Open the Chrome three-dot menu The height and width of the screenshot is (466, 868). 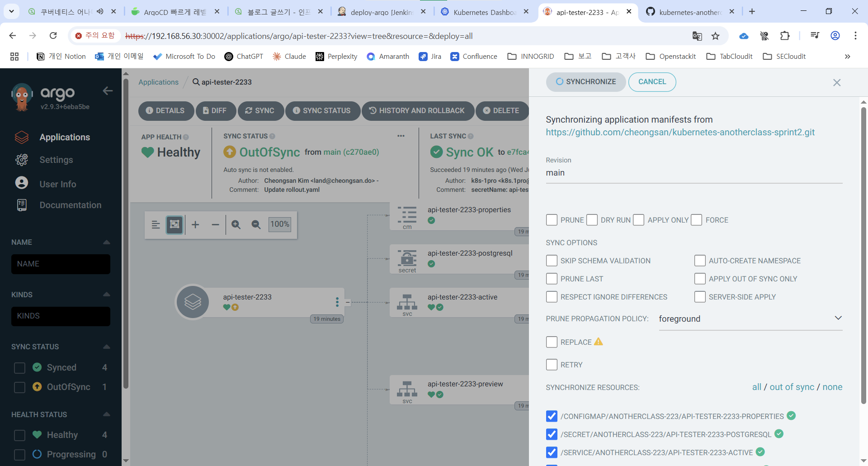(855, 36)
